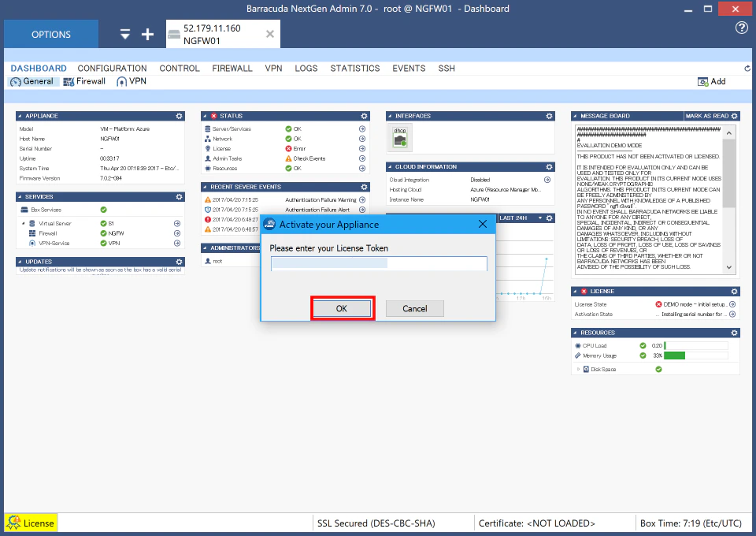Open Cloud Integration details arrow
This screenshot has width=756, height=536.
pyautogui.click(x=547, y=180)
